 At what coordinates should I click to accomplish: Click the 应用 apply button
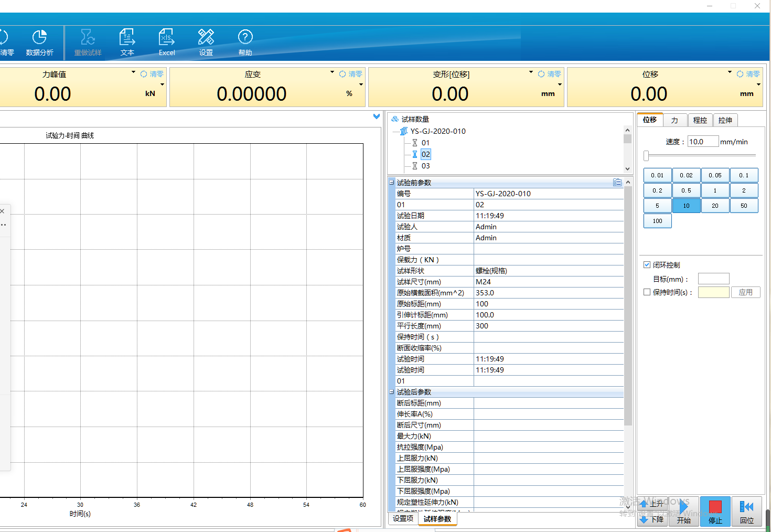point(746,292)
